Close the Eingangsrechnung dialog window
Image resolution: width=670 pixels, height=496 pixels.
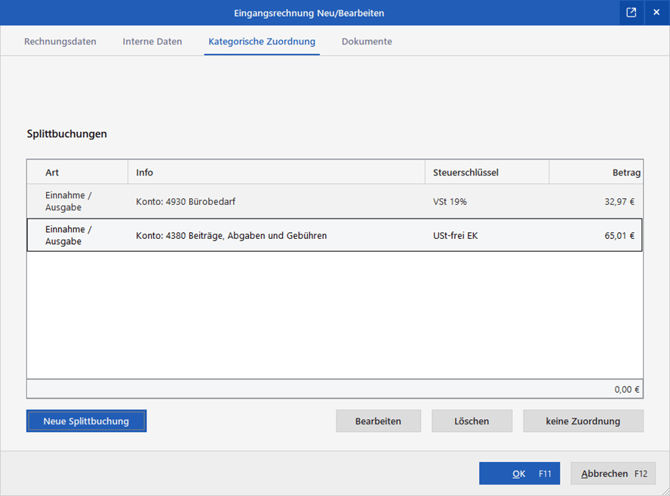pyautogui.click(x=656, y=13)
